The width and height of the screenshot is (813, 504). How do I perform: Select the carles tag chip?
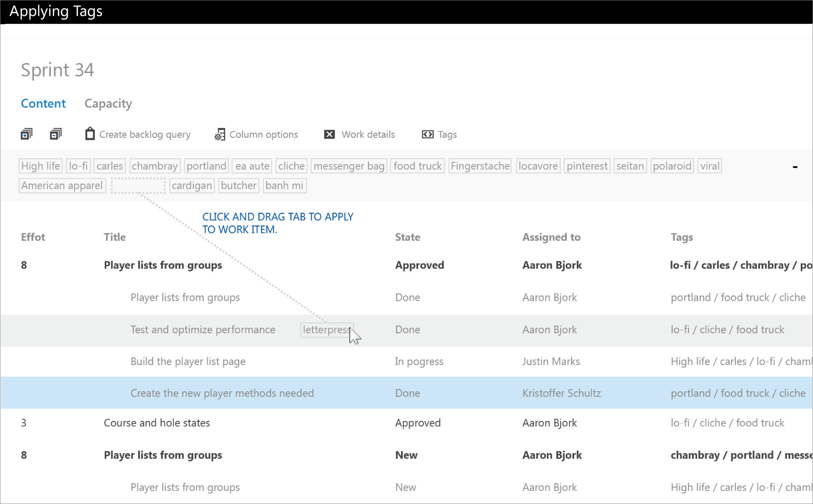coord(110,166)
